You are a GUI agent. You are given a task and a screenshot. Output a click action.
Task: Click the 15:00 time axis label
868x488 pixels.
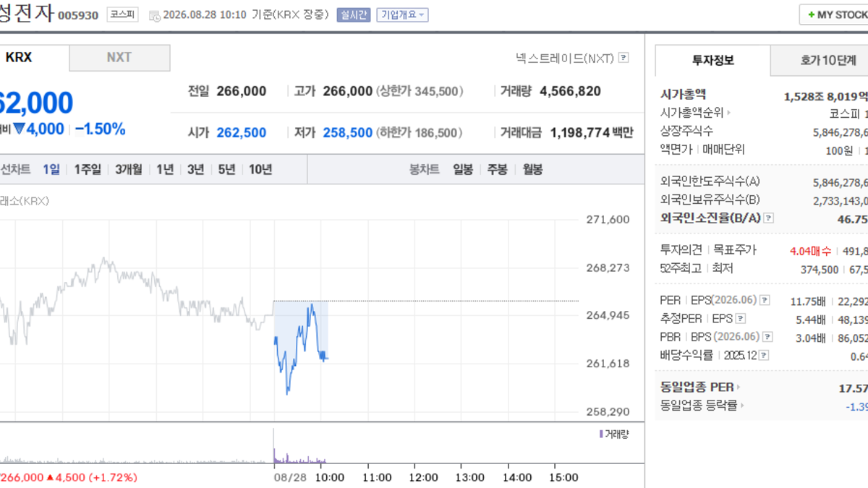(x=564, y=477)
